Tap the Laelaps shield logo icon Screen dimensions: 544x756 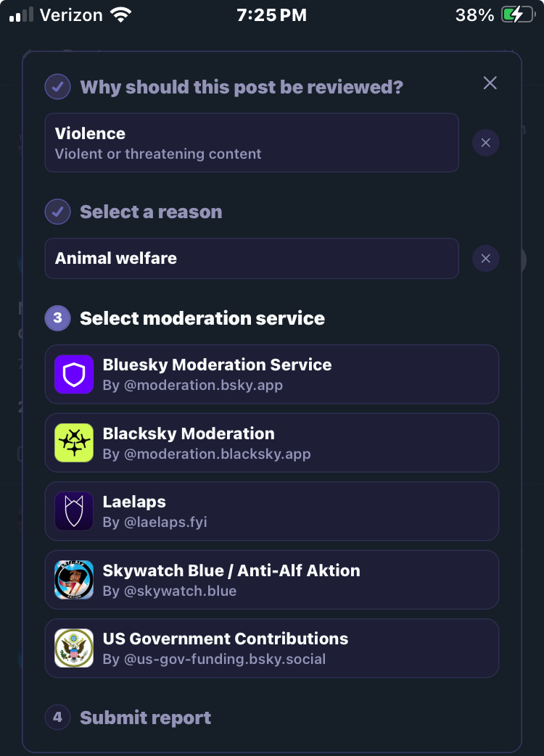[74, 511]
